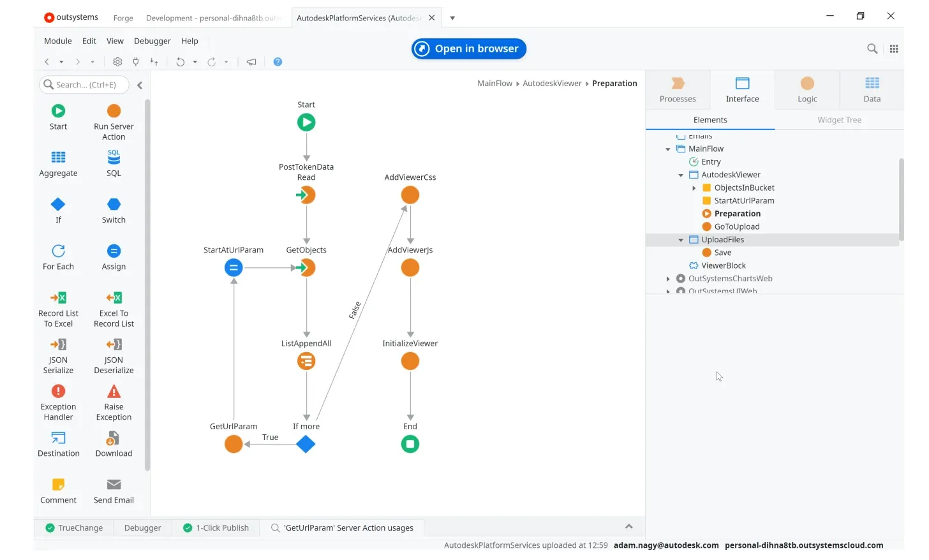Image resolution: width=929 pixels, height=560 pixels.
Task: Collapse the AutodeskViewer tree node
Action: point(681,175)
